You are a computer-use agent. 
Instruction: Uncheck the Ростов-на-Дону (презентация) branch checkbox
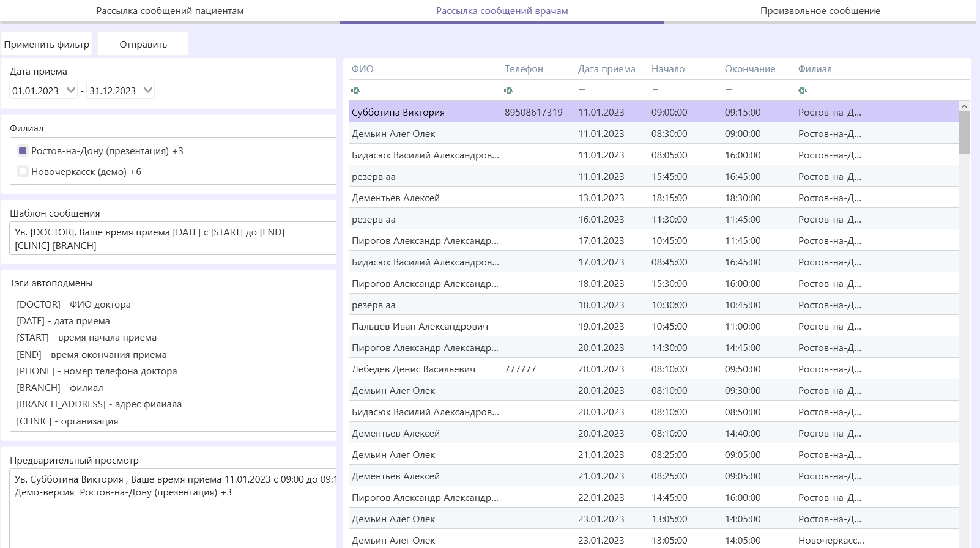(x=23, y=150)
